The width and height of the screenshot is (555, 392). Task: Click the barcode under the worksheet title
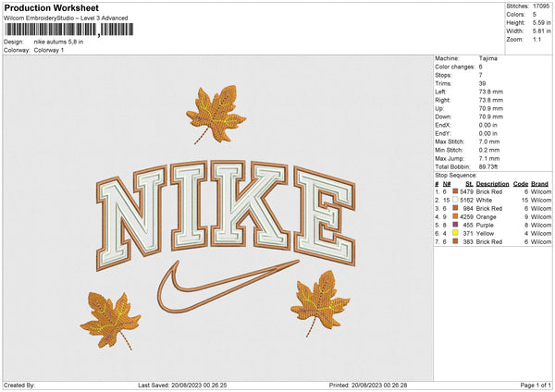[x=68, y=30]
